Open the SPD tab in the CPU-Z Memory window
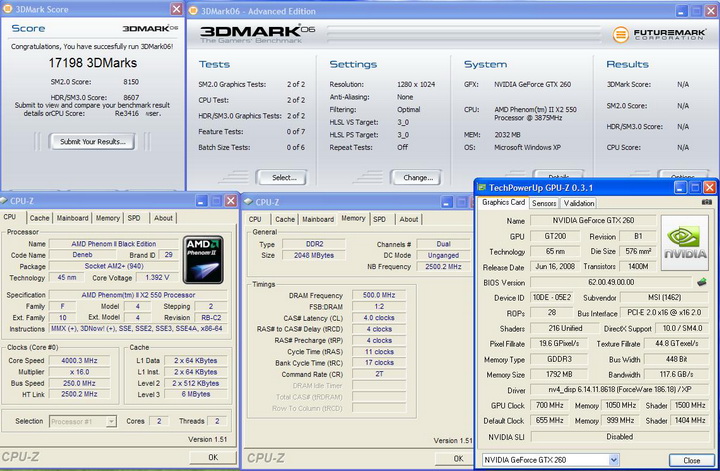Screen dimensions: 720x471 (x=380, y=219)
